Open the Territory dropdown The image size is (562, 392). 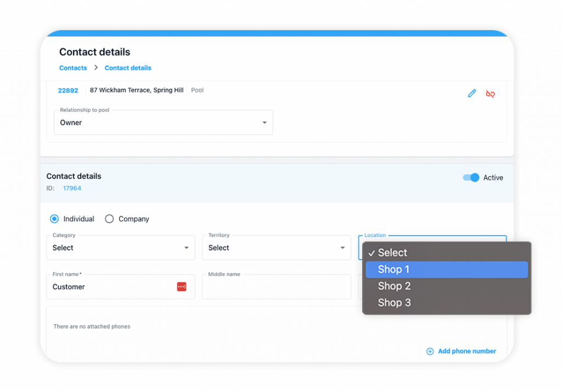(342, 248)
